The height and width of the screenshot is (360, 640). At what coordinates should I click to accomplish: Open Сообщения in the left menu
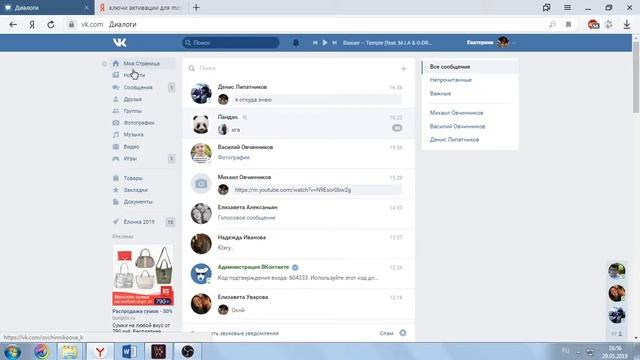(x=138, y=87)
